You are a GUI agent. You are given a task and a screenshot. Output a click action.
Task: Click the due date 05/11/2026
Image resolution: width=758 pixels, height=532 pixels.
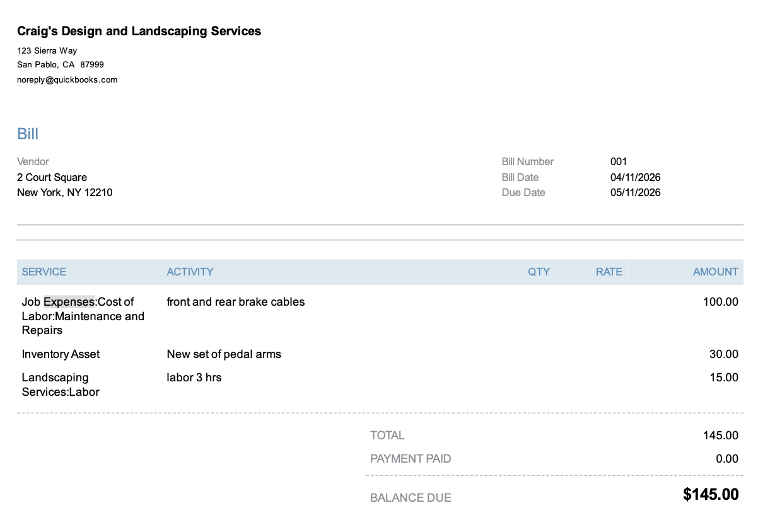click(x=635, y=192)
